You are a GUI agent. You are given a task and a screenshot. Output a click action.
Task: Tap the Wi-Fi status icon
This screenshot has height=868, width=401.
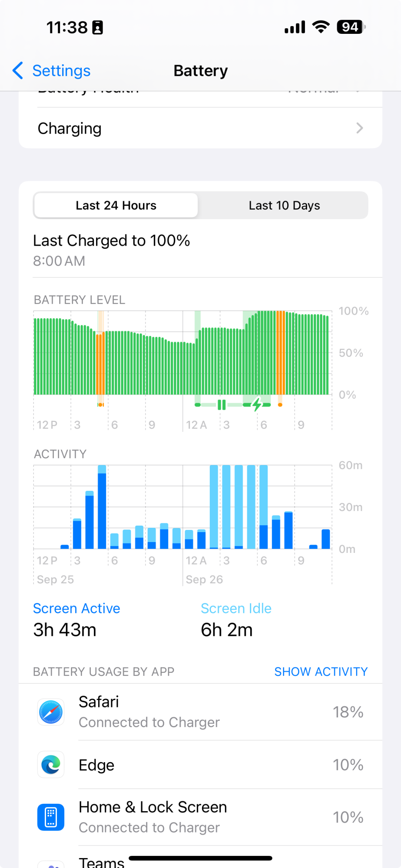[x=321, y=27]
